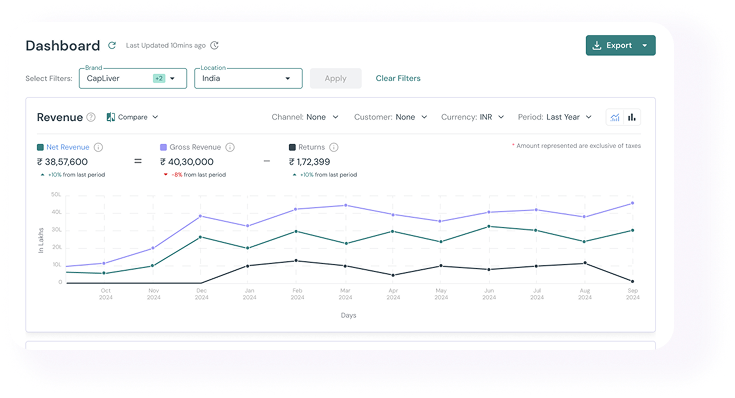Image resolution: width=735 pixels, height=398 pixels.
Task: Click the Net Revenue label
Action: click(68, 147)
